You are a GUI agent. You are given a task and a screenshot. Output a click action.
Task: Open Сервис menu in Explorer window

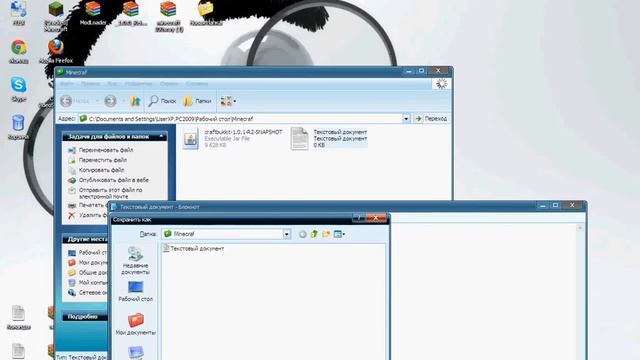tap(169, 84)
